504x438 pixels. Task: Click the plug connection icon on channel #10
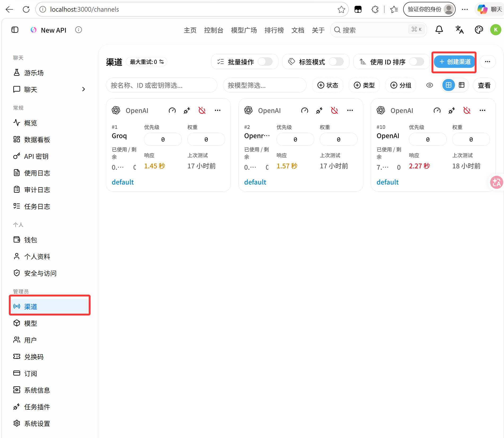coord(451,110)
